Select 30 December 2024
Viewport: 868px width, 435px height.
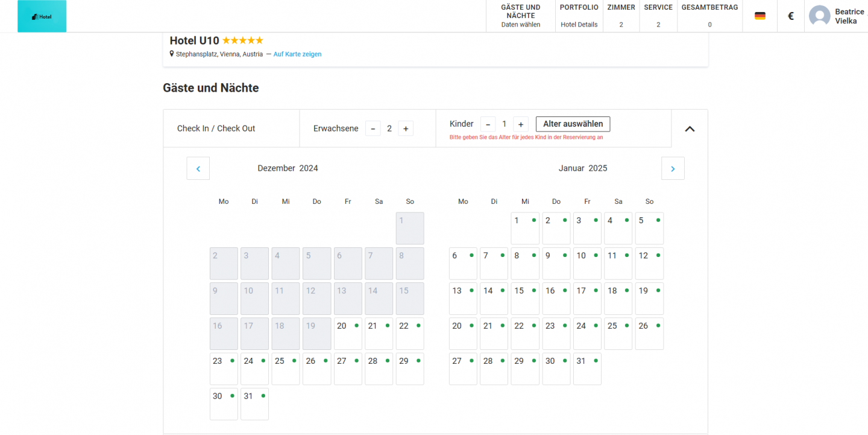click(224, 404)
